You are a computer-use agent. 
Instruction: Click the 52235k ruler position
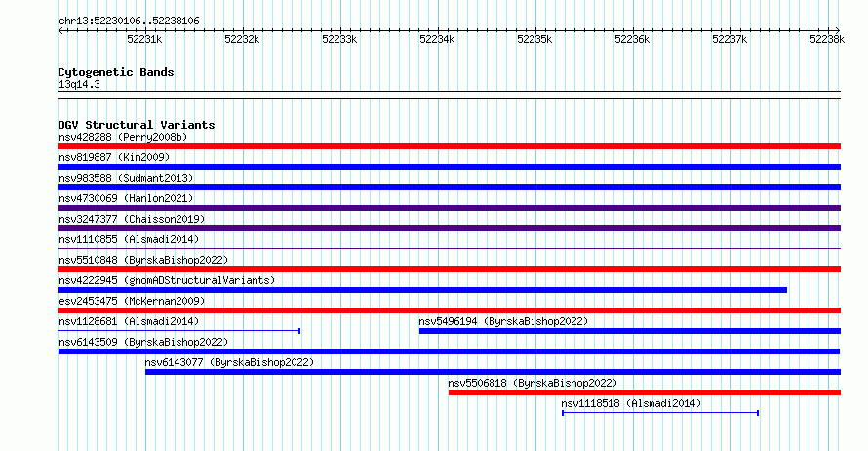click(x=534, y=39)
